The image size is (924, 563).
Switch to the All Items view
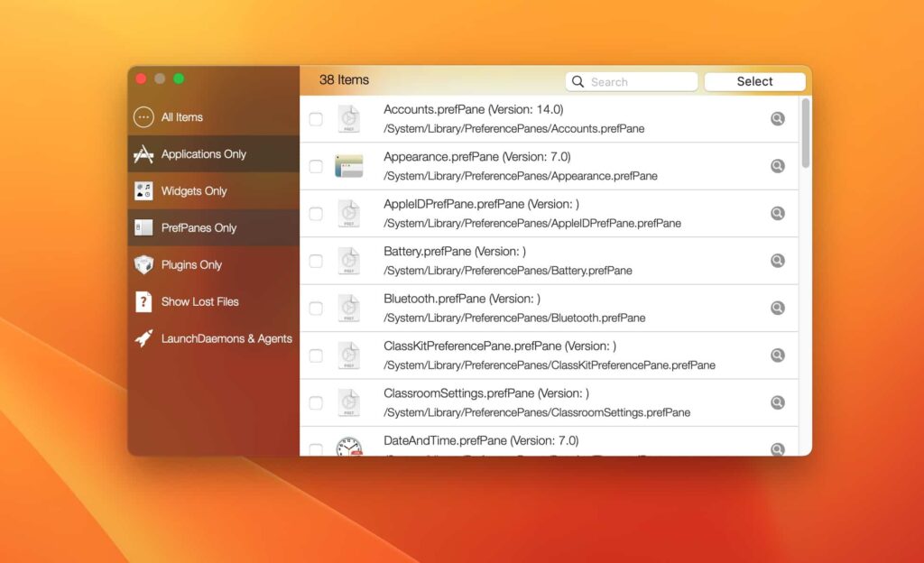[x=180, y=116]
